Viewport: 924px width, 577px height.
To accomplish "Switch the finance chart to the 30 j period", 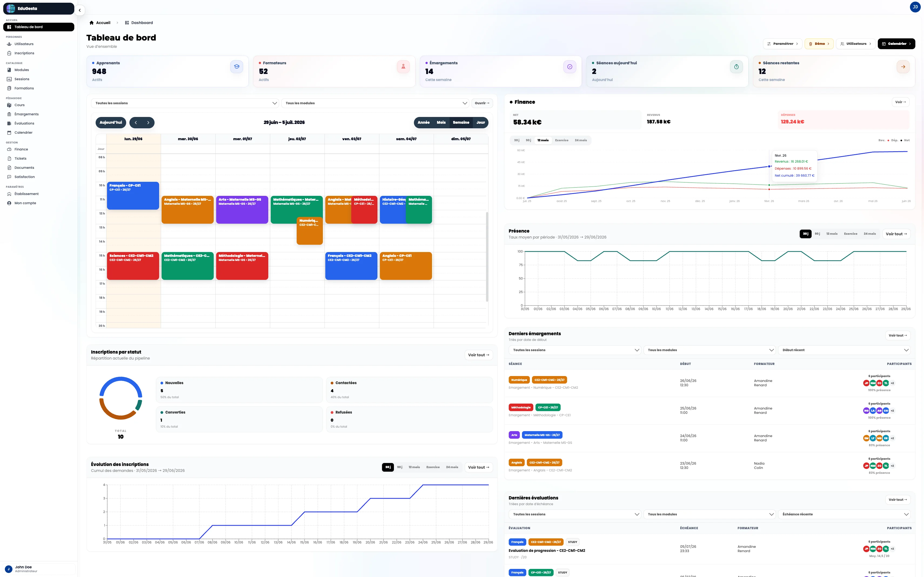I will (516, 140).
